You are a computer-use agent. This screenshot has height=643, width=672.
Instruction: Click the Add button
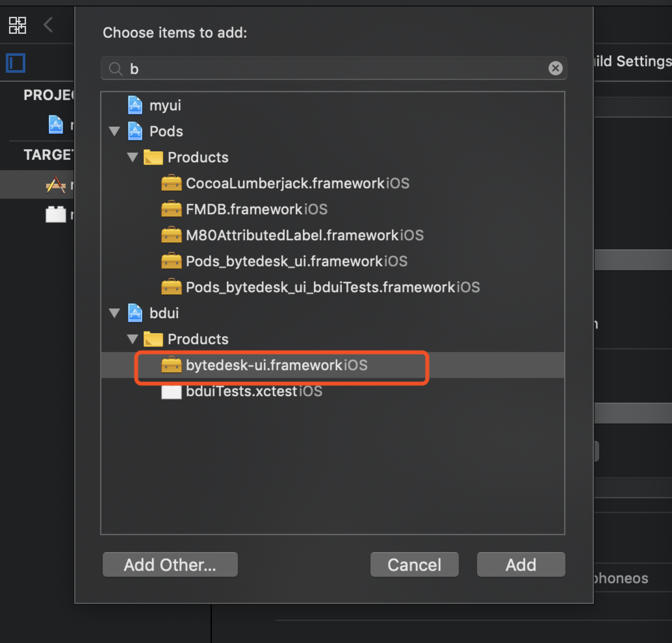point(521,564)
